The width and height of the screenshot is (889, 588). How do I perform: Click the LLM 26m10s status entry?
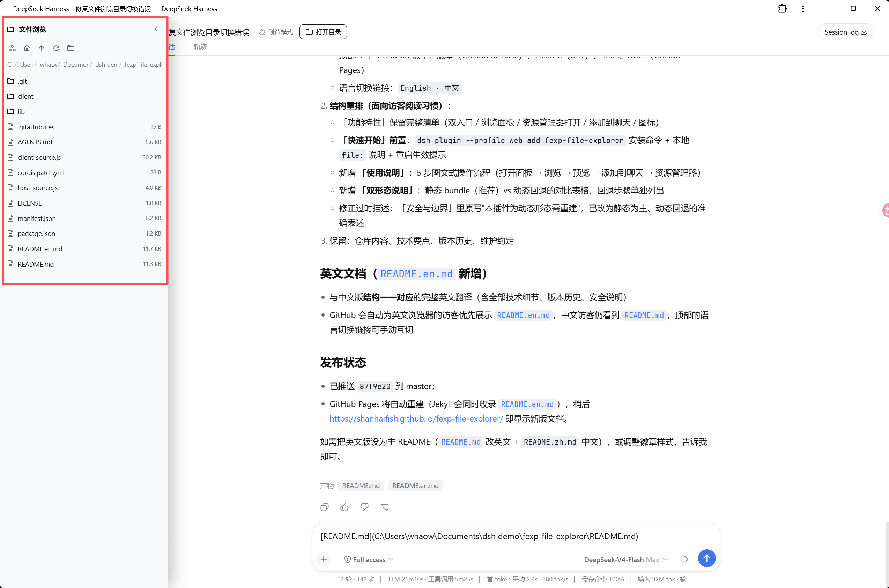(431, 579)
